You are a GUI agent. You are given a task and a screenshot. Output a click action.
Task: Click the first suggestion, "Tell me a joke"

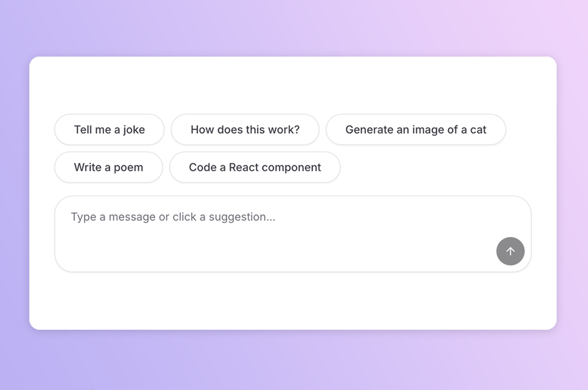pos(109,130)
